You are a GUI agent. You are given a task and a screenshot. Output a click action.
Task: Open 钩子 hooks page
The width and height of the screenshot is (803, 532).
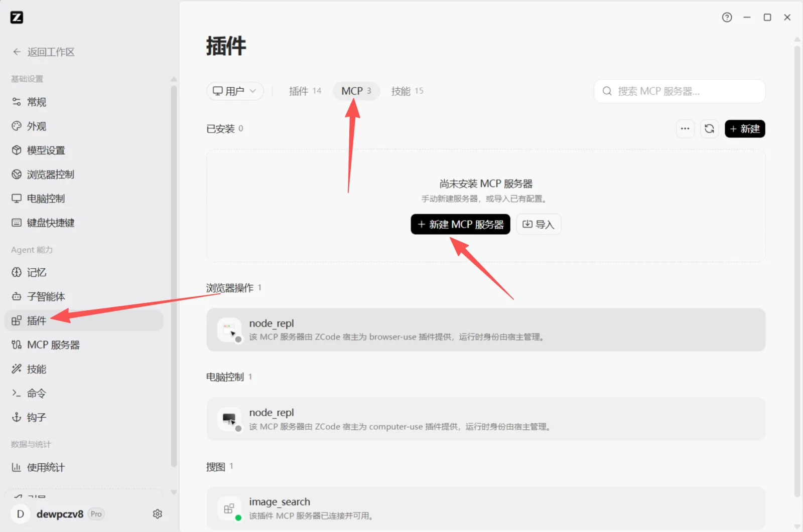(x=84, y=417)
